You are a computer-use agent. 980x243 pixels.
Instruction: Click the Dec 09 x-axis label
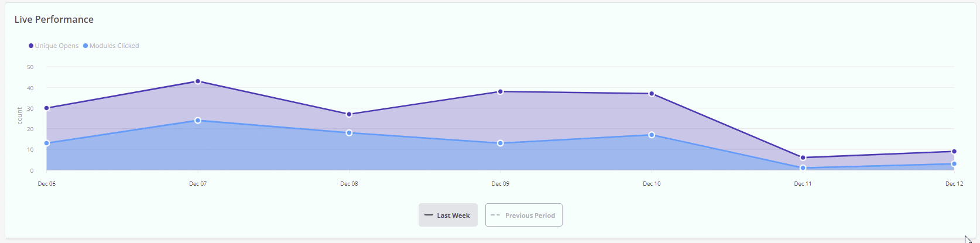501,184
